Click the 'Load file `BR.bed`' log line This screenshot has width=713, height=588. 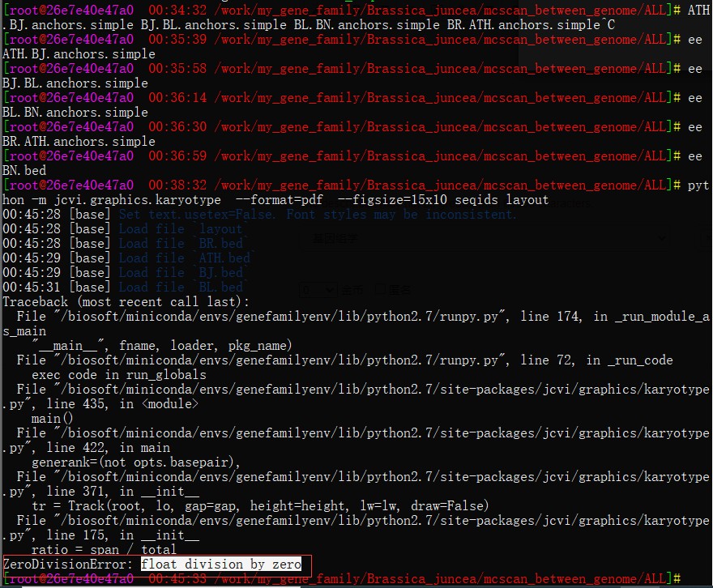[x=184, y=244]
